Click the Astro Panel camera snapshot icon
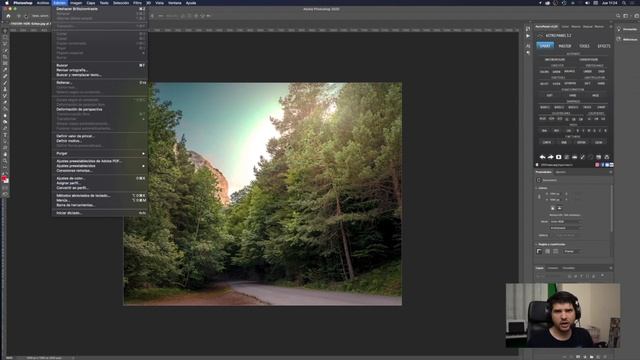Screen dimensions: 640x360 tap(558, 157)
